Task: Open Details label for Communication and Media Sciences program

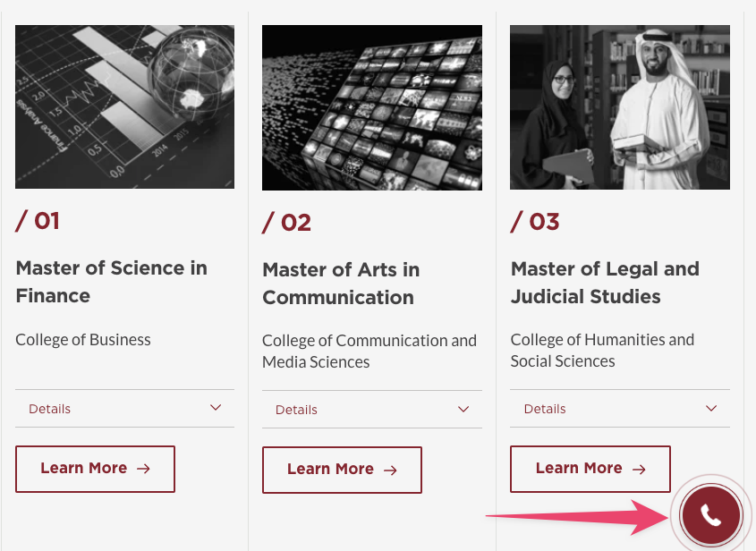Action: (297, 410)
